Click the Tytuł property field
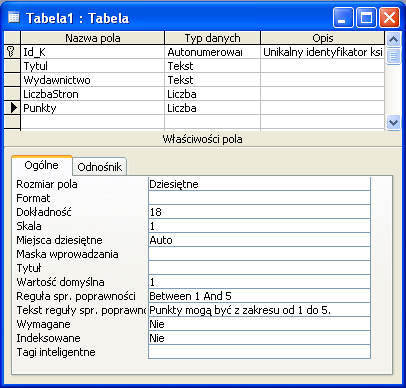The image size is (406, 388). pos(259,268)
